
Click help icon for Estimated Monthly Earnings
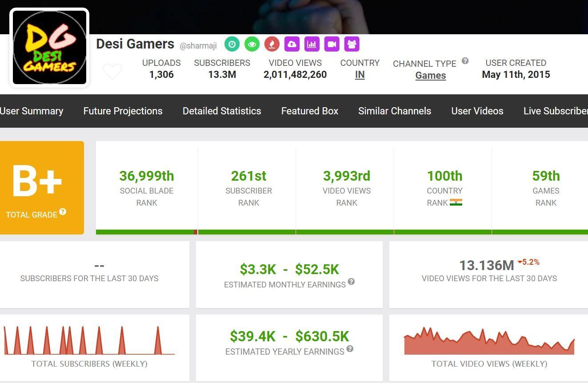point(351,281)
